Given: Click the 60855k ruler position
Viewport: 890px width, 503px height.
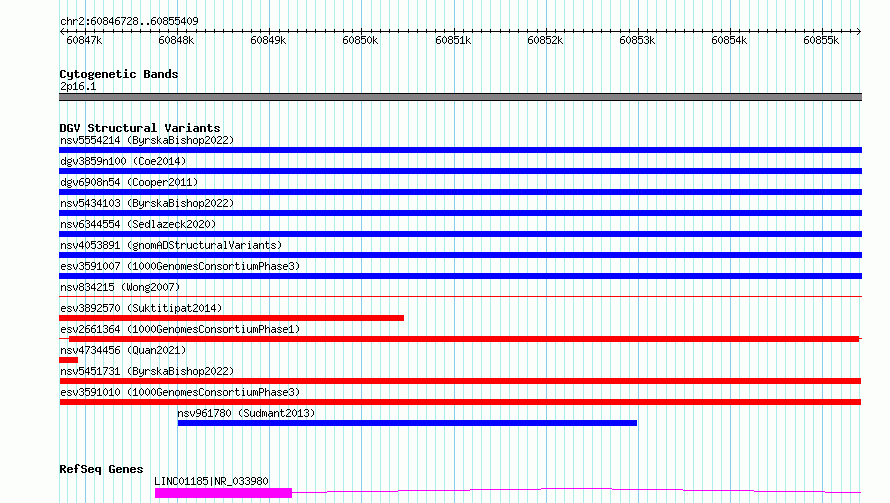Looking at the screenshot, I should click(x=821, y=40).
